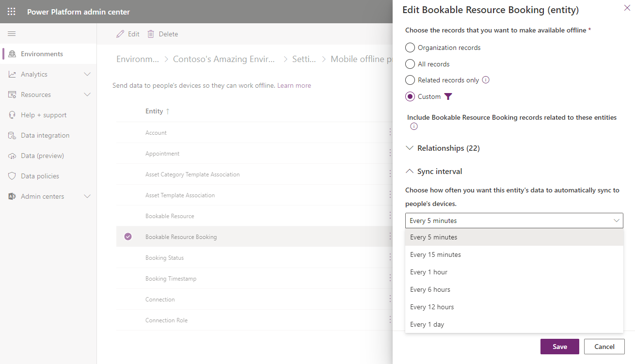Expand the Resources sidebar chevron

tap(87, 95)
